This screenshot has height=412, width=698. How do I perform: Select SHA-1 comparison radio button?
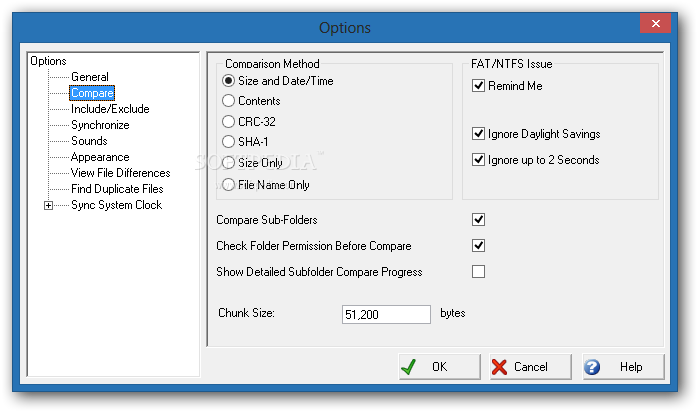(x=229, y=142)
